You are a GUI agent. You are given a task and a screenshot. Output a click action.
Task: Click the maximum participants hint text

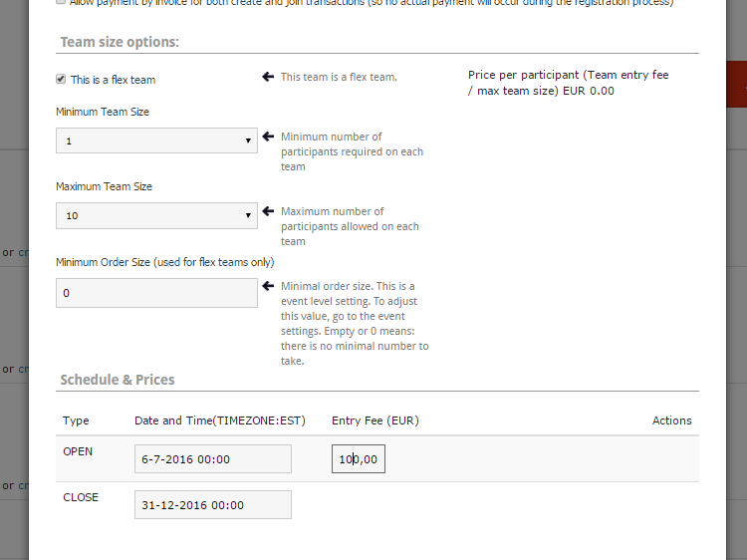[x=350, y=226]
